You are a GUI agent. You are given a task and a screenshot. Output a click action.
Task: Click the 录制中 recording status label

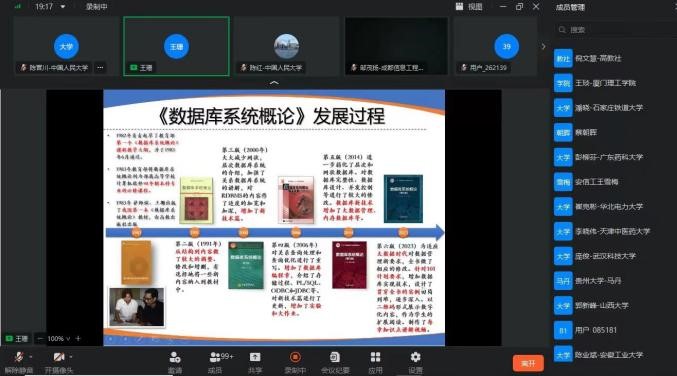(x=96, y=6)
